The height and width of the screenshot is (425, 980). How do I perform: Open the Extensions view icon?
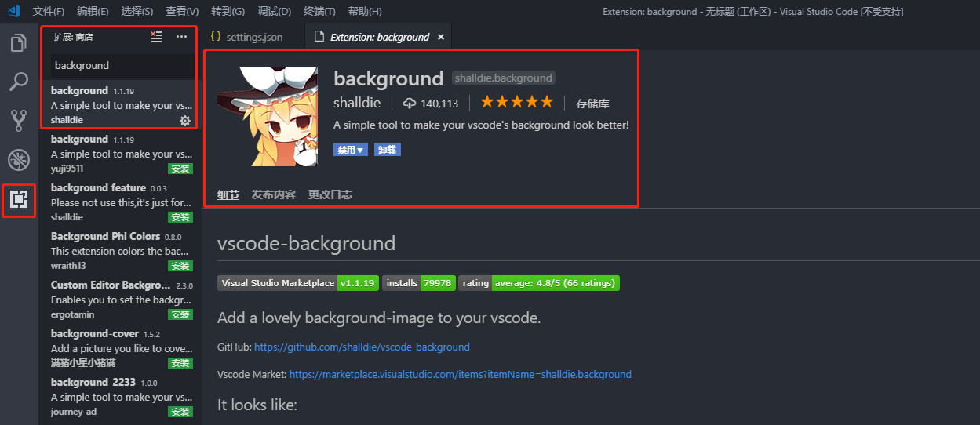[19, 201]
